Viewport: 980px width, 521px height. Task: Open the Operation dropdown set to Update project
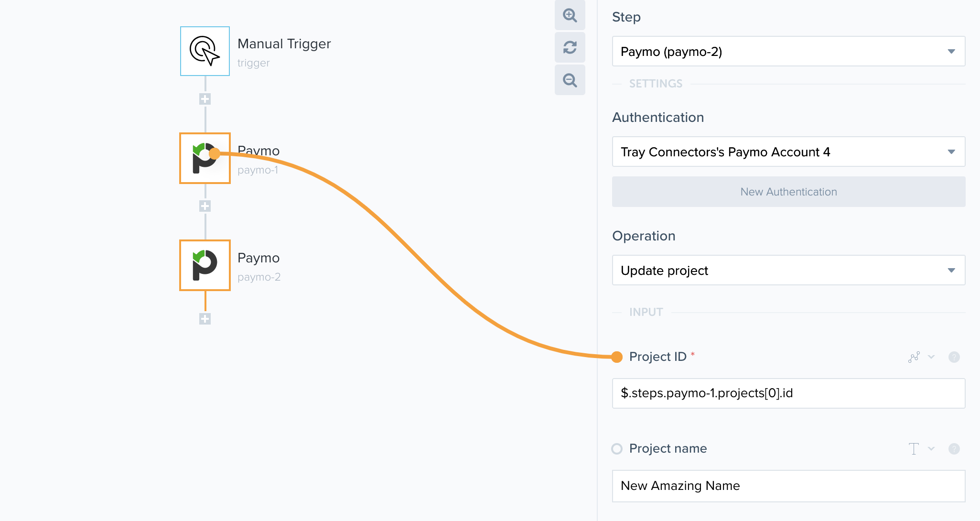789,270
